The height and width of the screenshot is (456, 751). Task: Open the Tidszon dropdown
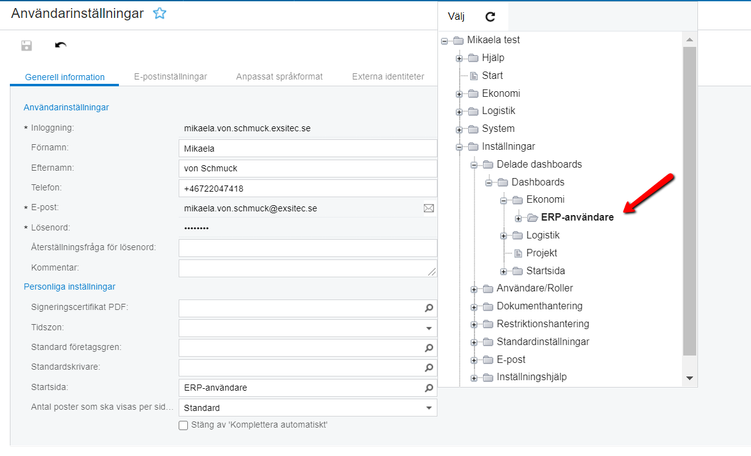click(429, 328)
